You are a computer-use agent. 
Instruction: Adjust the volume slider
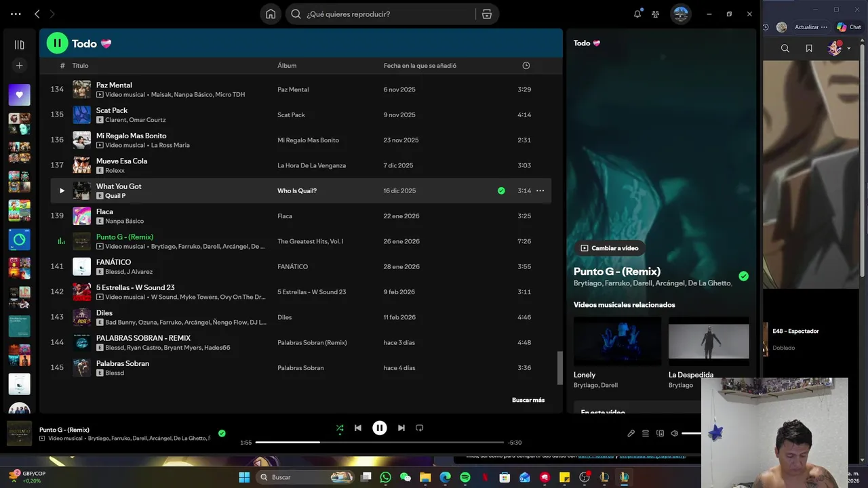[x=691, y=433]
